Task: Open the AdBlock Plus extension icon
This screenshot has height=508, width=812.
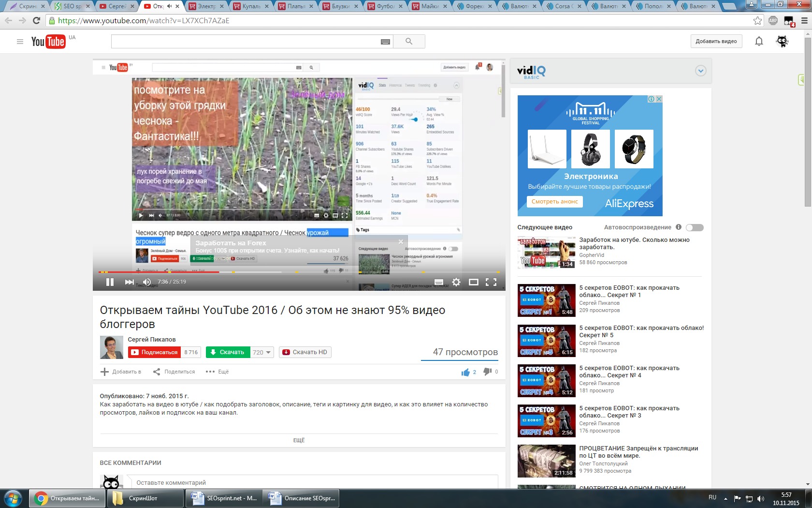Action: [x=773, y=20]
